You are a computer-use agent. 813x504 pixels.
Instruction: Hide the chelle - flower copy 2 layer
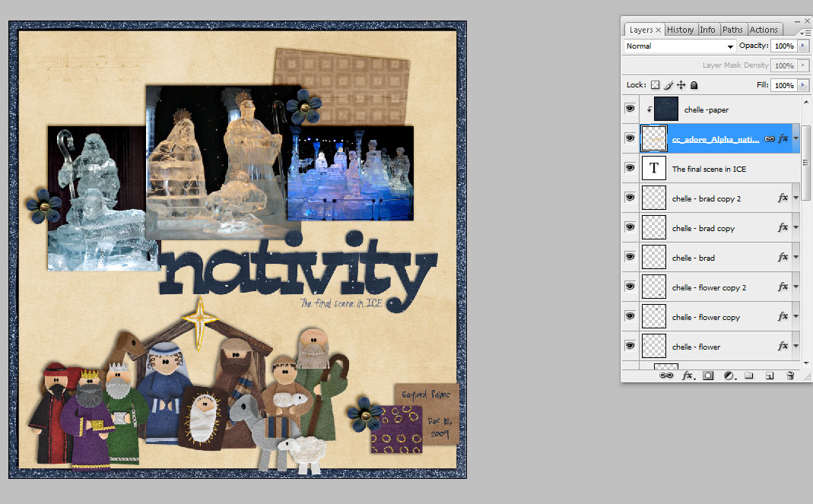630,287
